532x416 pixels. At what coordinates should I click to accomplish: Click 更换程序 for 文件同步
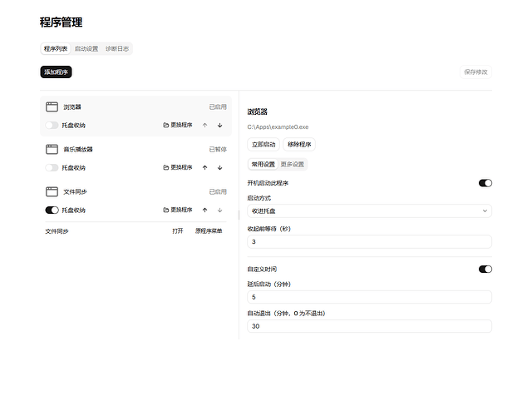pos(178,210)
